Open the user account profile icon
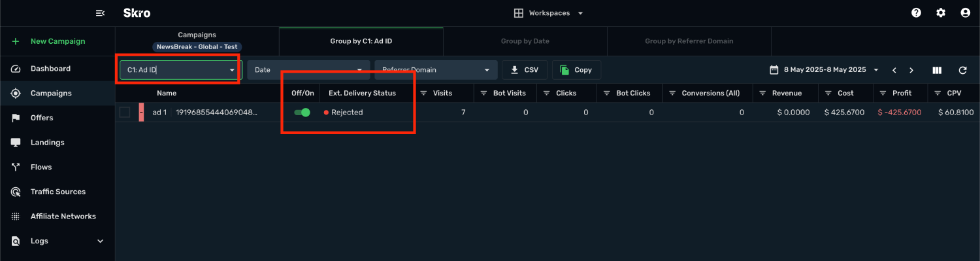The width and height of the screenshot is (980, 261). click(965, 12)
